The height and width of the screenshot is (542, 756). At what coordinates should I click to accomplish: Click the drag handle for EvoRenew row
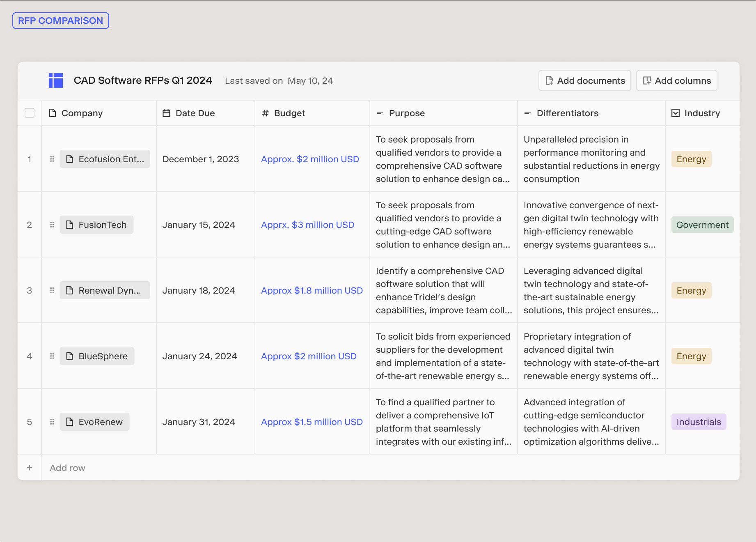click(52, 422)
